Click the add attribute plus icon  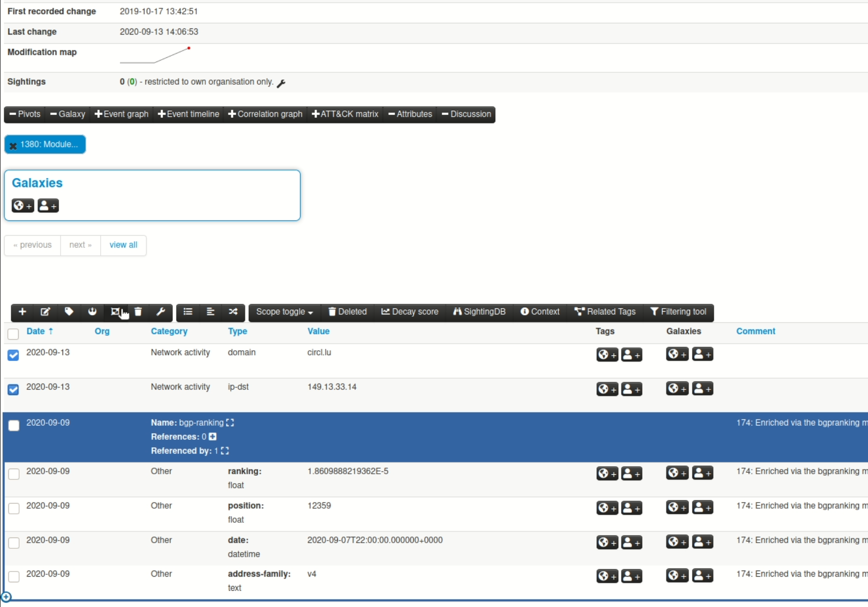click(x=22, y=312)
